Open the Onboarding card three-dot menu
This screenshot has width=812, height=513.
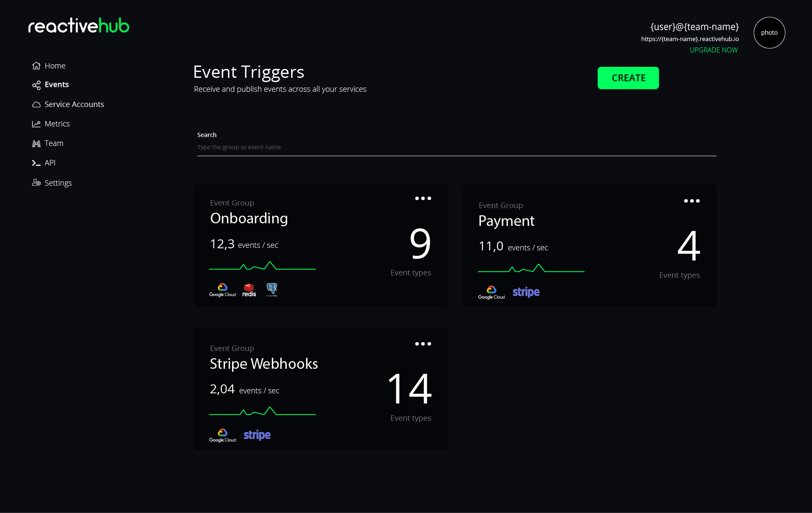[x=423, y=198]
